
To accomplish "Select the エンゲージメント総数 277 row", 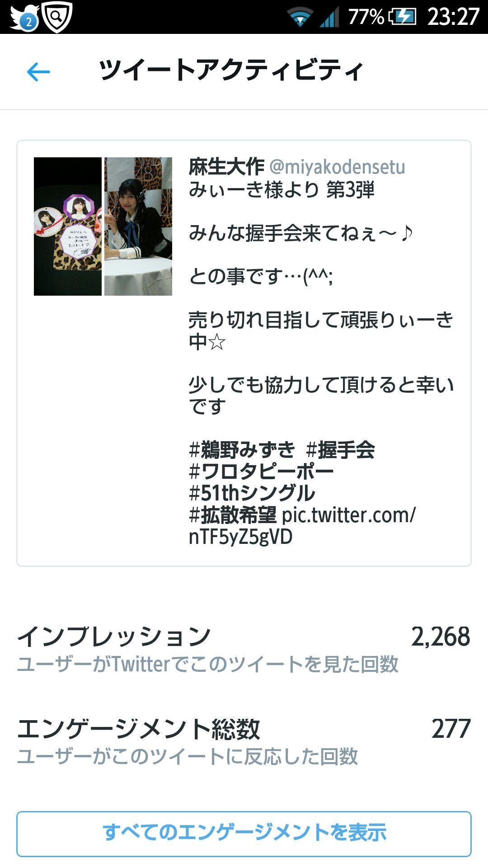I will tap(244, 741).
